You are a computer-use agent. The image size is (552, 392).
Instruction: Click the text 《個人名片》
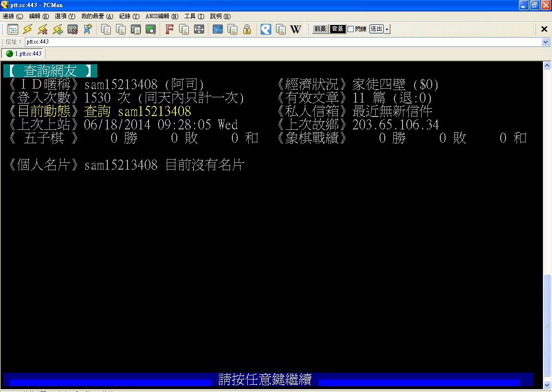pyautogui.click(x=44, y=165)
